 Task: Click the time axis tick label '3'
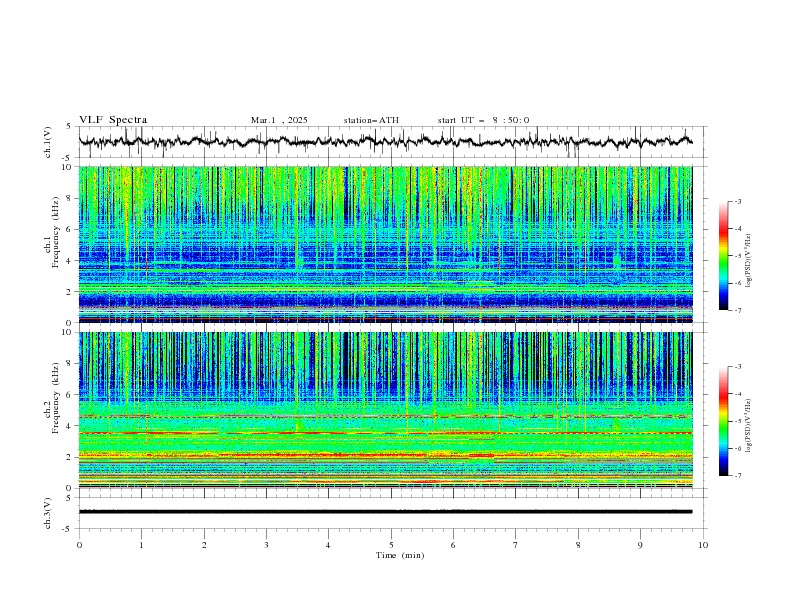coord(266,545)
